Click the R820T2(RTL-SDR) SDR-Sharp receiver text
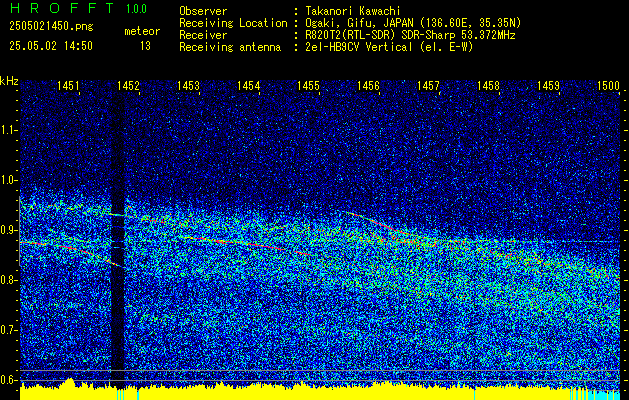 point(410,35)
